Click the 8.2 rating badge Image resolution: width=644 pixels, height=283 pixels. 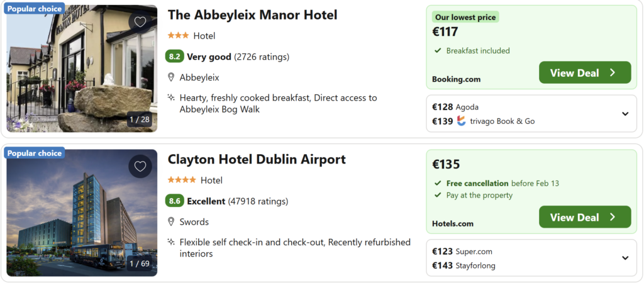point(174,57)
